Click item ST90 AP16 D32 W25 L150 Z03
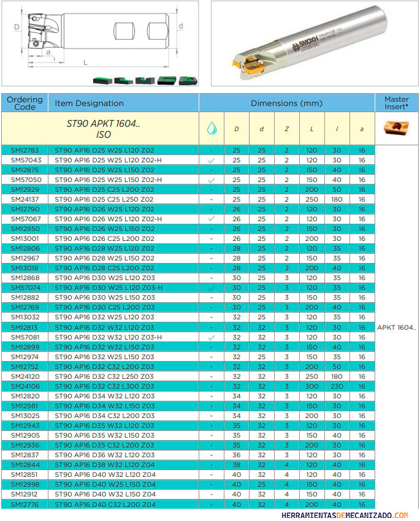Screen dimensions: 420x521 [105, 357]
